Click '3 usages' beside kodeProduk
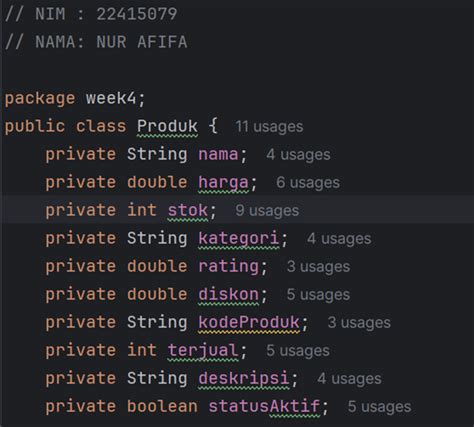474x427 pixels. [359, 323]
